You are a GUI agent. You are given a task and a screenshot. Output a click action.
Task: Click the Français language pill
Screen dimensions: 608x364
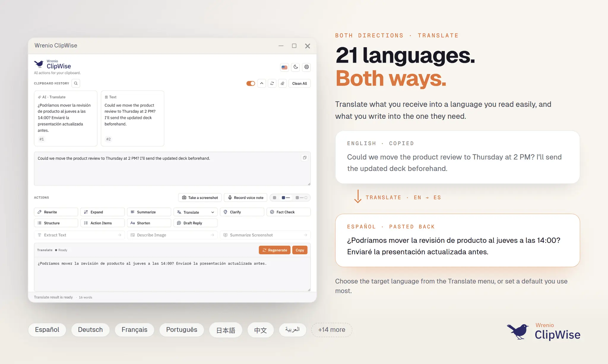(134, 330)
